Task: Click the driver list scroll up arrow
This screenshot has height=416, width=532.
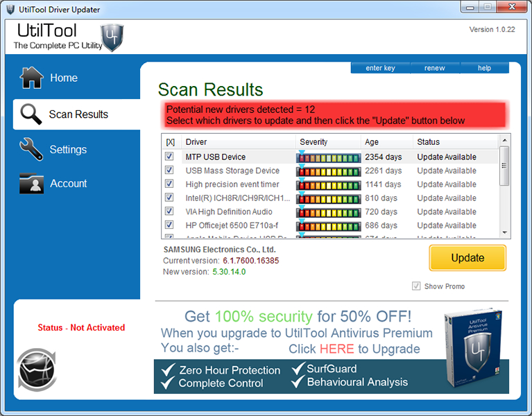Action: [504, 140]
